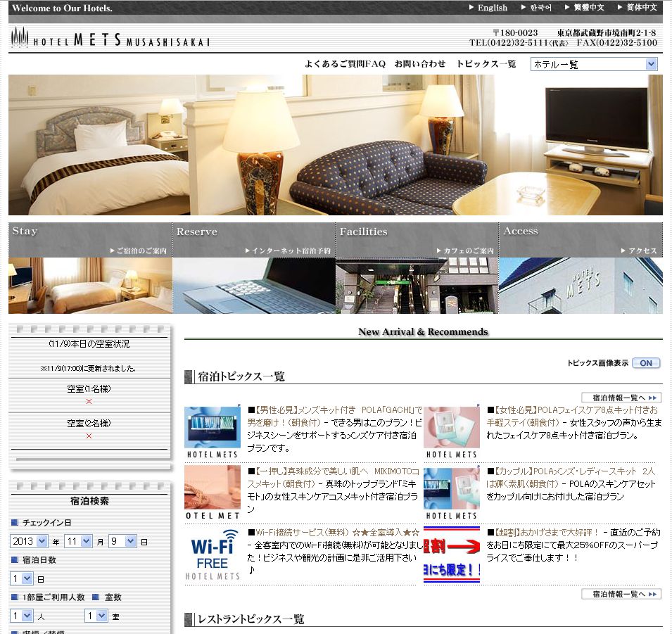Open よくあるご質問FAQ page

(345, 64)
